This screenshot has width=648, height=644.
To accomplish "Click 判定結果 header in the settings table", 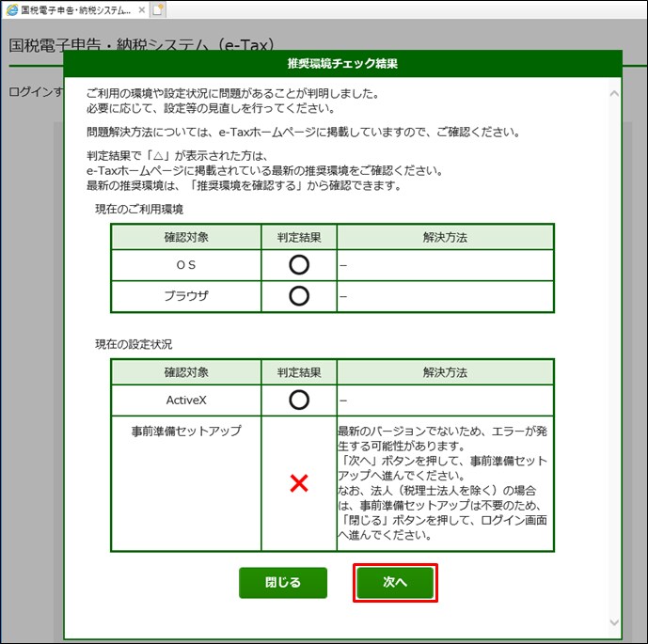I will click(299, 372).
